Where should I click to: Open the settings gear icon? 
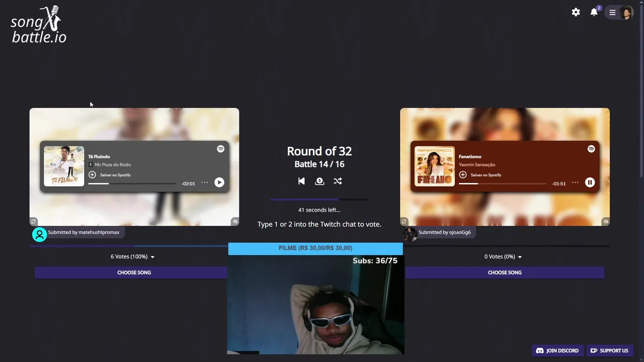click(576, 12)
